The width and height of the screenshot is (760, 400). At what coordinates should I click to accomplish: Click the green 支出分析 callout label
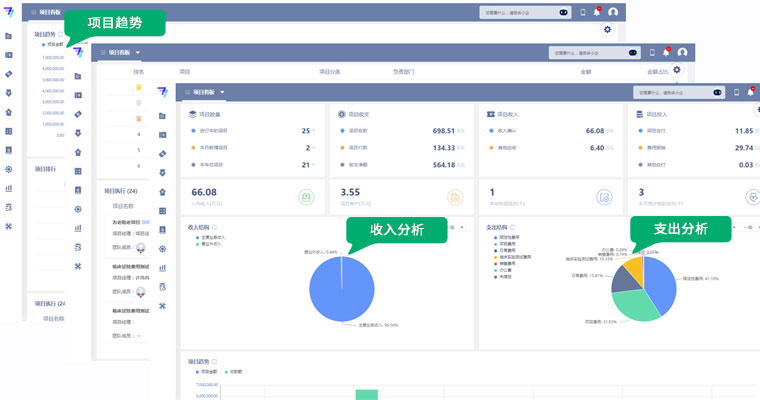pyautogui.click(x=681, y=229)
